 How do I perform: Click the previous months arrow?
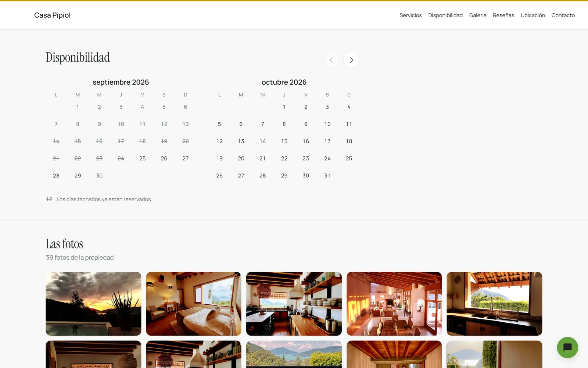point(331,60)
